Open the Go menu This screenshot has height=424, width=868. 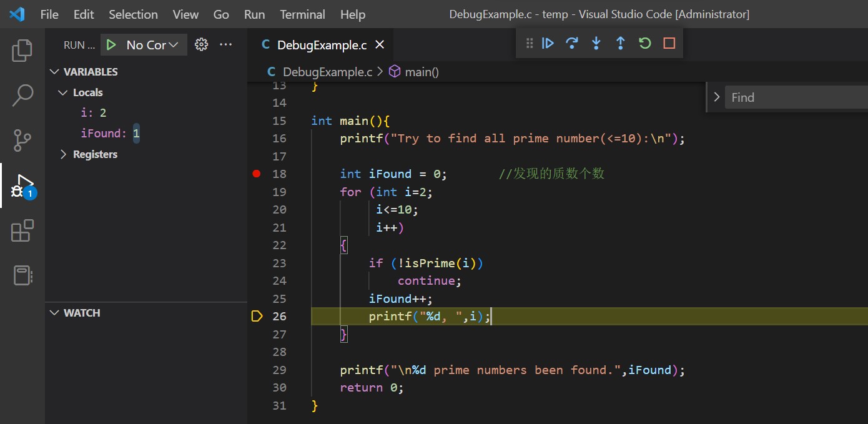click(x=221, y=14)
